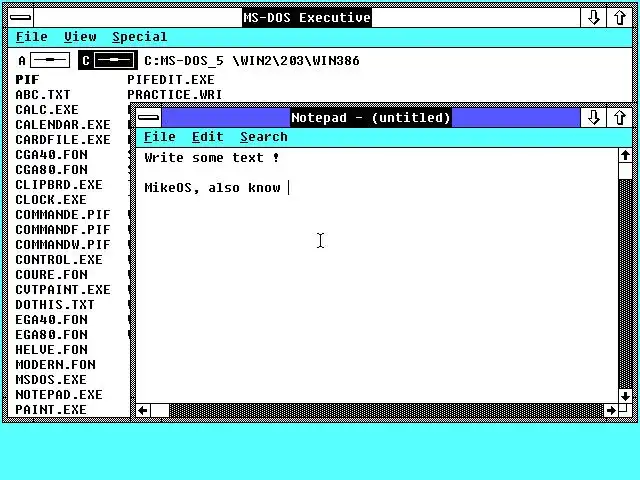Viewport: 640px width, 480px height.
Task: Click Notepad vertical scroll up arrow
Action: [625, 156]
